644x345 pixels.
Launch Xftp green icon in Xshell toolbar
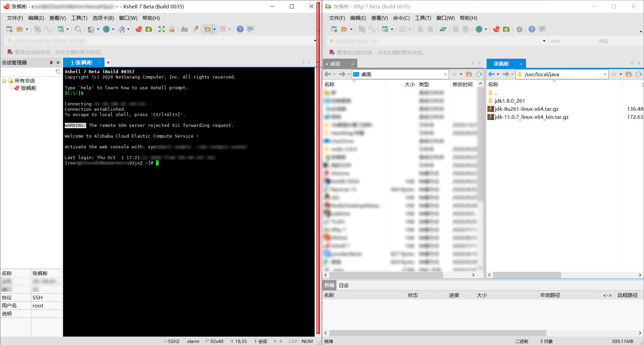click(149, 29)
